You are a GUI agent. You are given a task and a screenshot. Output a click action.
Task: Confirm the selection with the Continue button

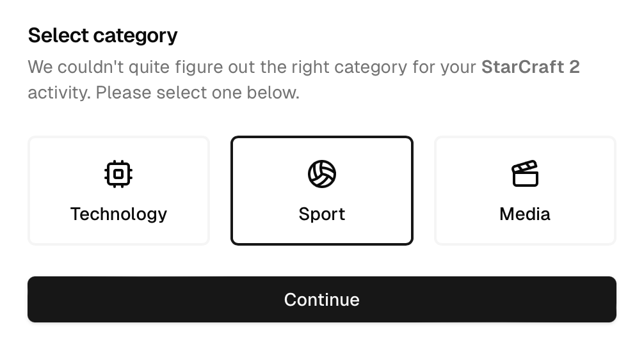click(x=322, y=299)
